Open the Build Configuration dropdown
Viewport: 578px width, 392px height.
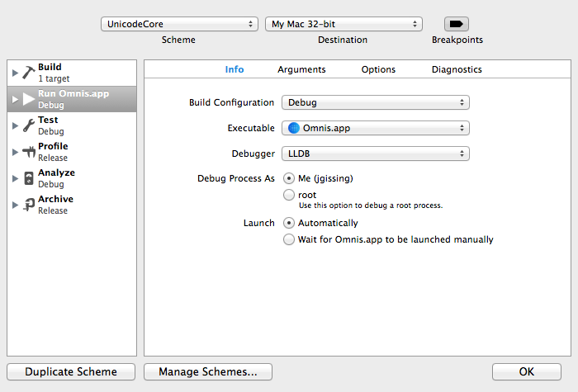point(375,102)
